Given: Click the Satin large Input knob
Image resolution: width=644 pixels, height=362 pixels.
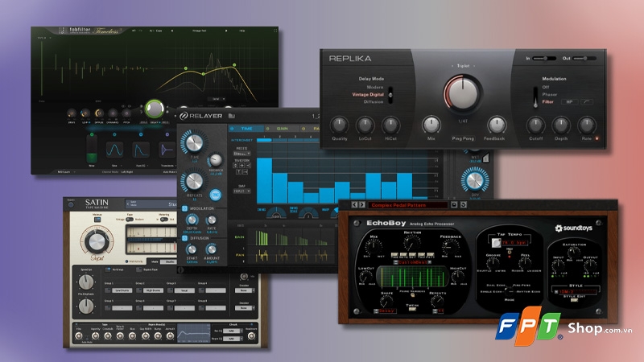Looking at the screenshot, I should point(97,242).
